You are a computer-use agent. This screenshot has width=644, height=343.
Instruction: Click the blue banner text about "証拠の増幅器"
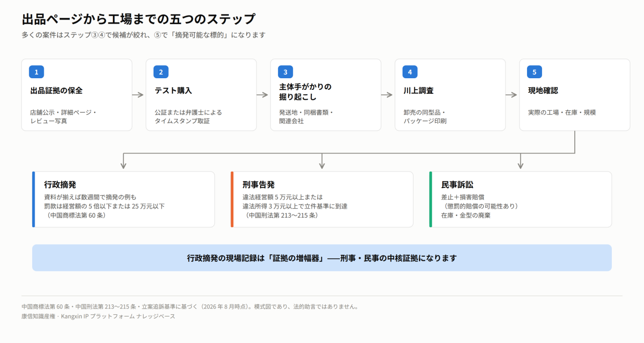(322, 258)
